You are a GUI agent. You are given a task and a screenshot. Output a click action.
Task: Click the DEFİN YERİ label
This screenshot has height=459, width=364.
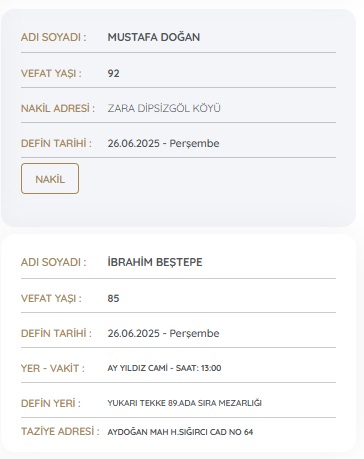[x=51, y=403]
